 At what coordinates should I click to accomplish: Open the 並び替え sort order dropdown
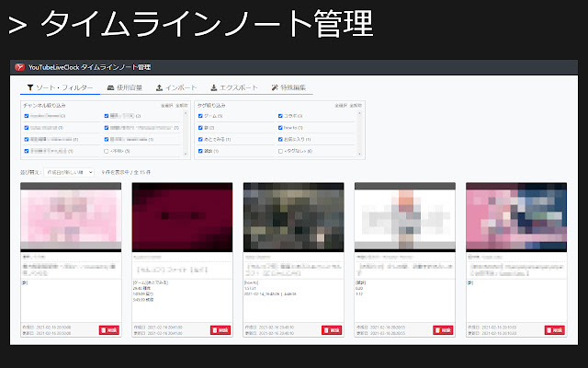click(70, 171)
